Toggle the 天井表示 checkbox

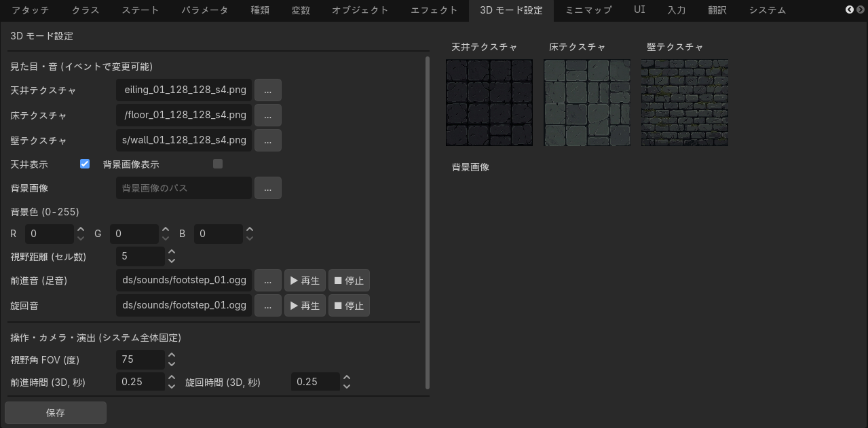click(x=85, y=164)
